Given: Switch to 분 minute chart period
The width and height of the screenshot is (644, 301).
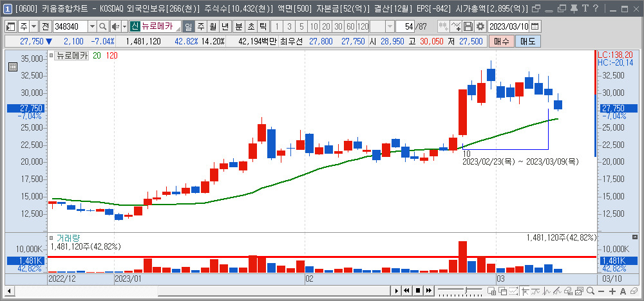Looking at the screenshot, I should click(x=239, y=26).
